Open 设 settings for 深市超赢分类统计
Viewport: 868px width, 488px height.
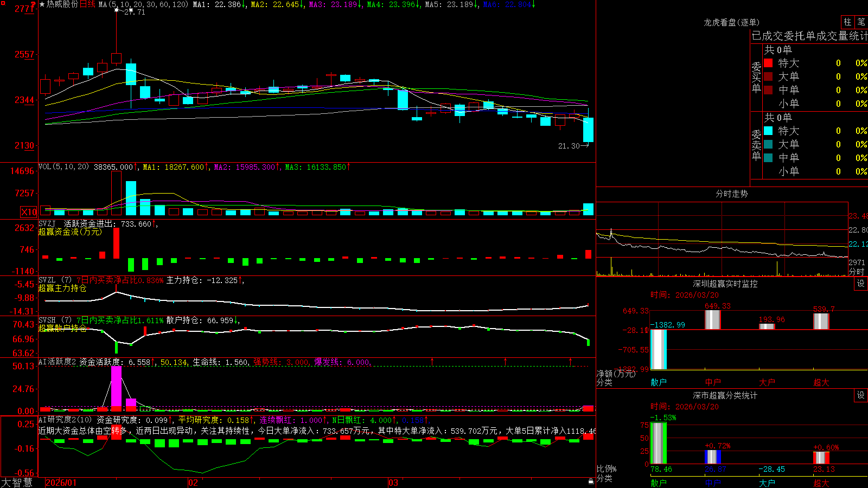(x=860, y=395)
